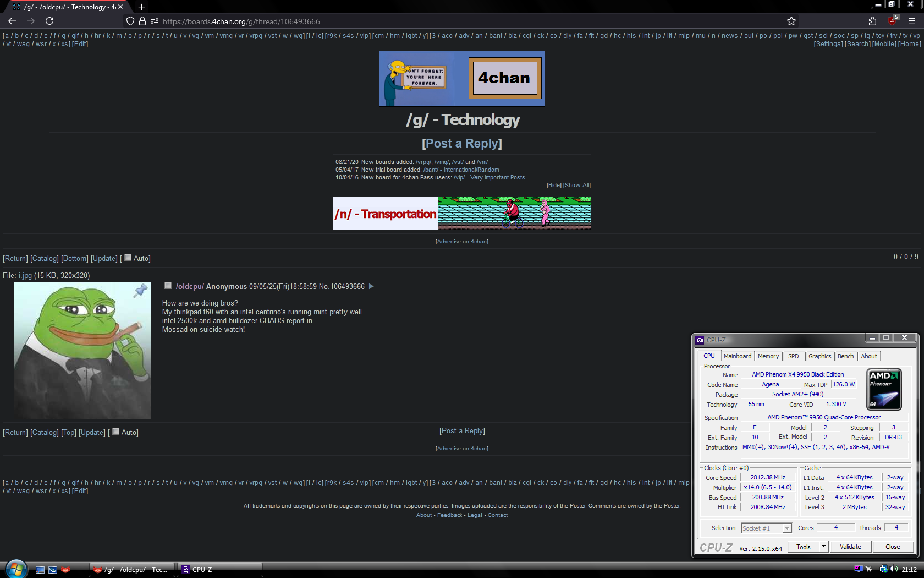This screenshot has width=924, height=578.
Task: Jump to Bottom via the nav link
Action: pos(75,258)
